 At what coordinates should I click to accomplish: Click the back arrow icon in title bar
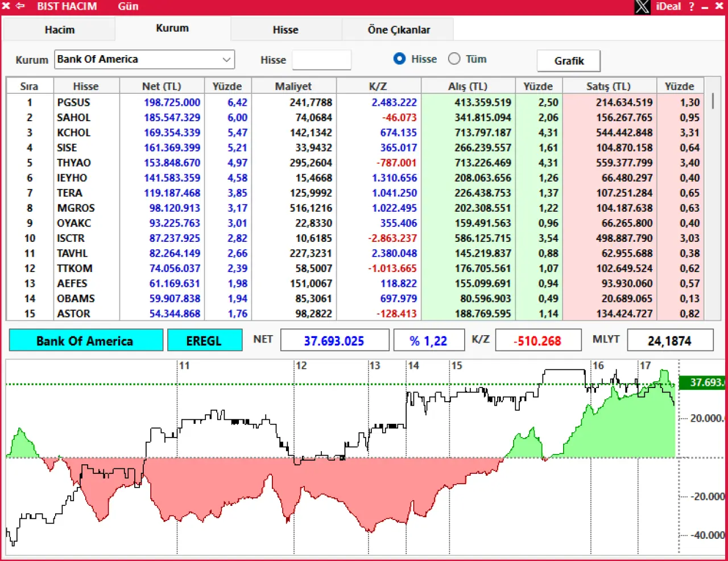(20, 6)
